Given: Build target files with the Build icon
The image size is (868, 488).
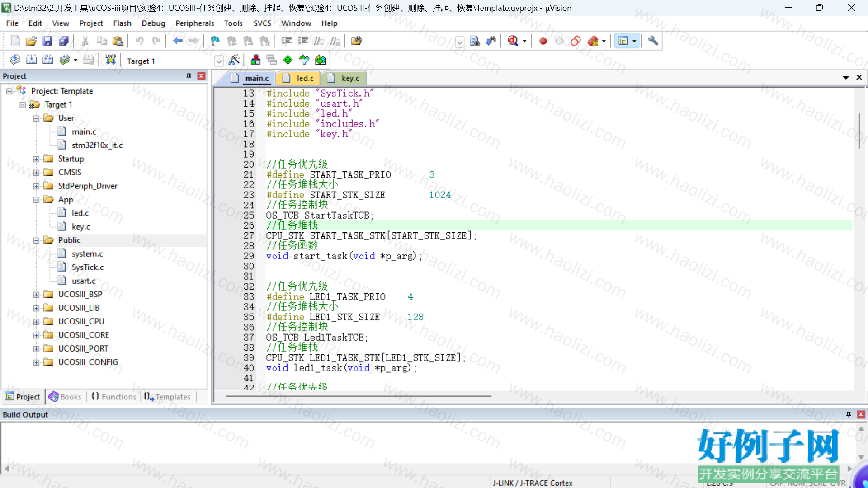Looking at the screenshot, I should [x=31, y=60].
